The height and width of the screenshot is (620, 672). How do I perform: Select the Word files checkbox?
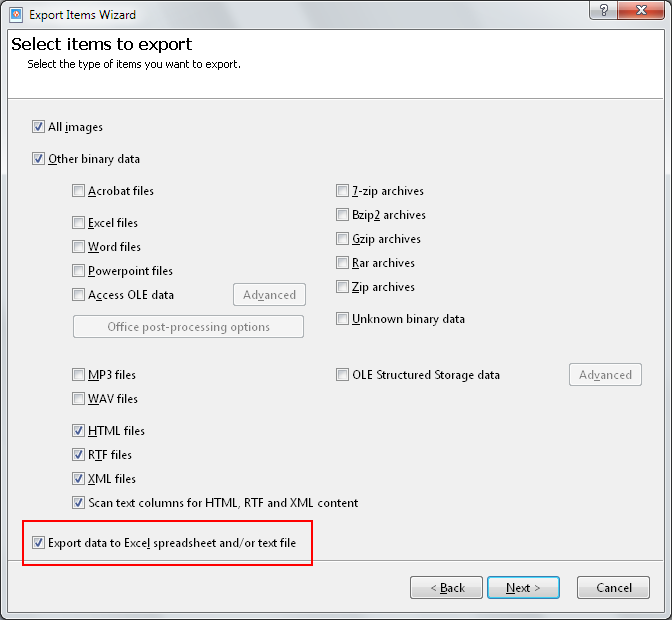(79, 247)
